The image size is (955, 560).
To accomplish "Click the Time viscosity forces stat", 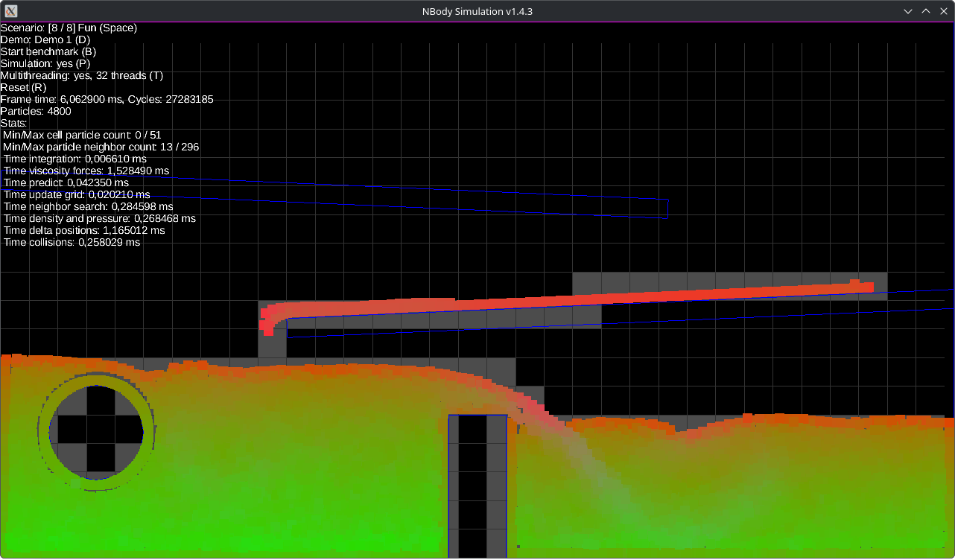I will [x=86, y=171].
